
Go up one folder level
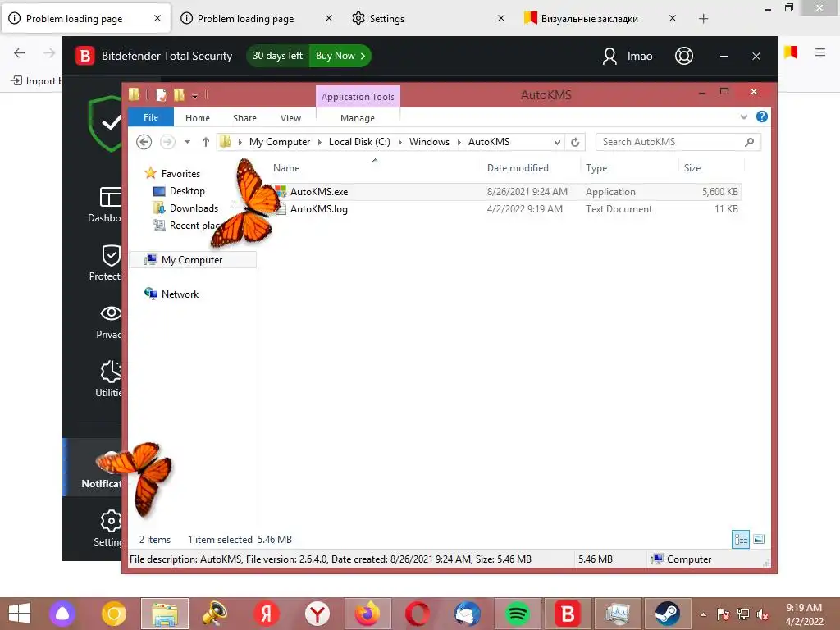(206, 142)
